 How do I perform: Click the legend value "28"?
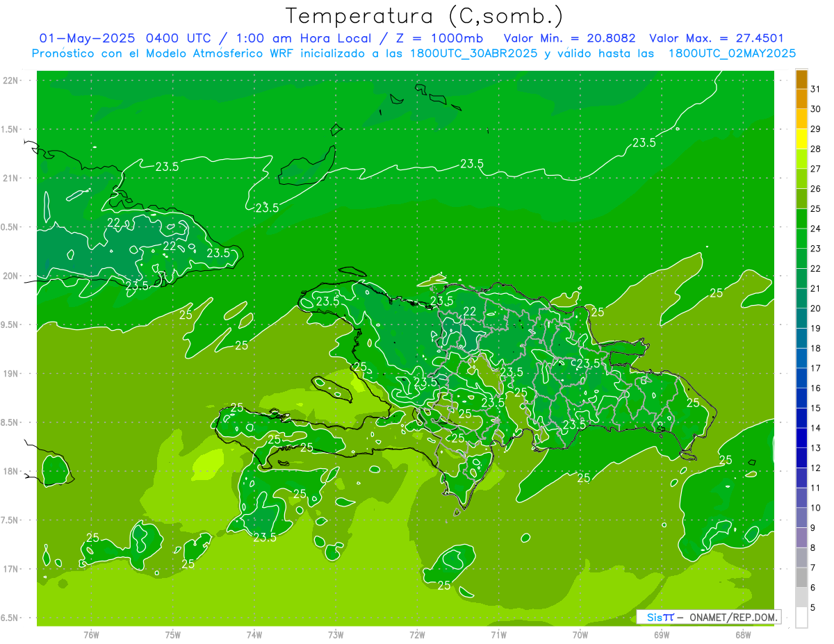[x=815, y=149]
